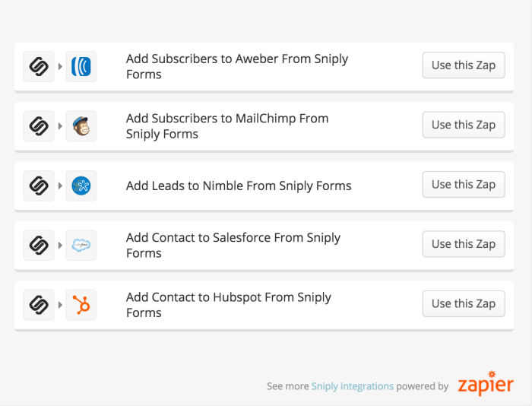The height and width of the screenshot is (406, 532).
Task: Click Sniply icon in the MailChimp row
Action: pos(39,125)
